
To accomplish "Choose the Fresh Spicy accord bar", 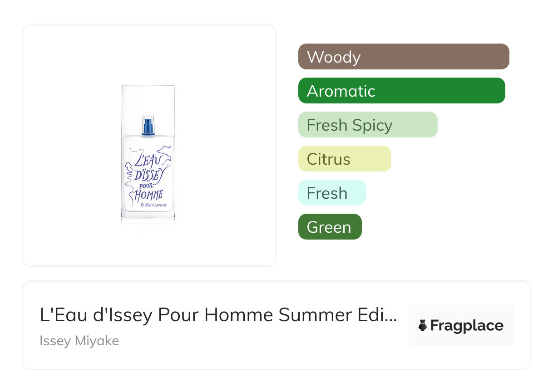I will (x=367, y=125).
